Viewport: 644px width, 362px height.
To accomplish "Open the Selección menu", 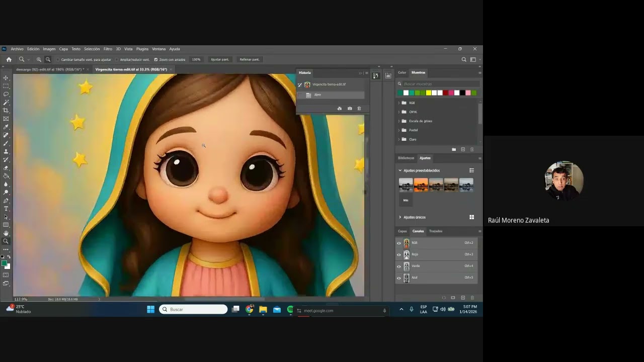I will click(x=92, y=49).
